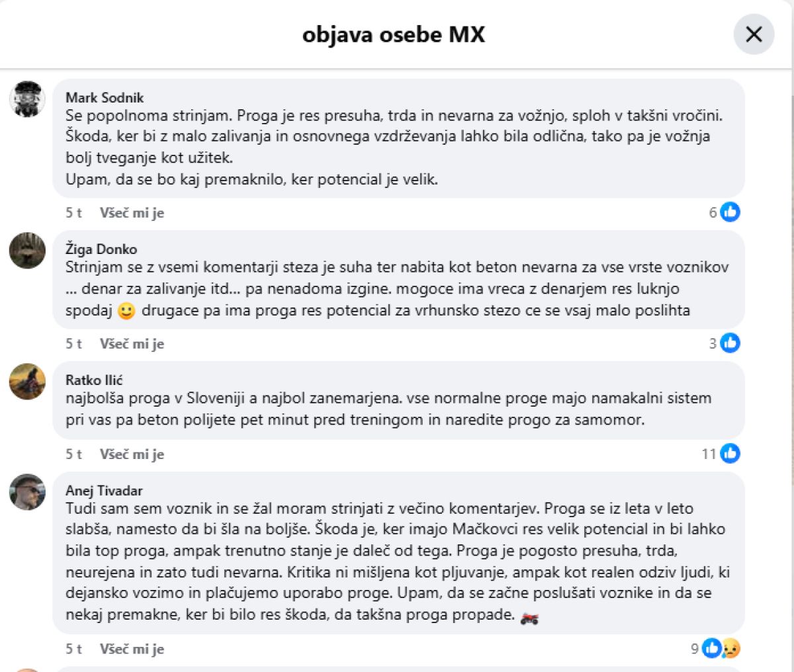Open the Ratko Ilić name link
This screenshot has width=794, height=672.
pos(94,380)
